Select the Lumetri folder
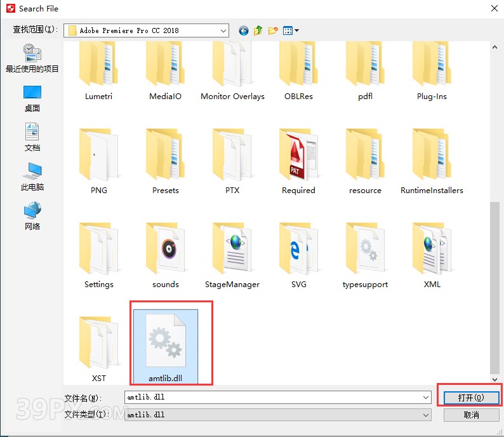Image resolution: width=504 pixels, height=437 pixels. (x=98, y=71)
